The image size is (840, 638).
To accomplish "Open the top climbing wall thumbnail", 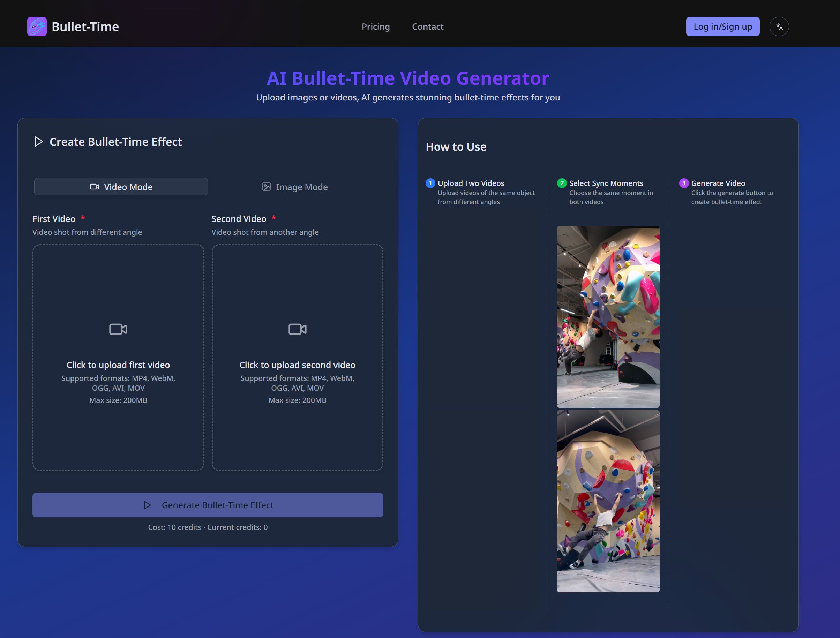I will pyautogui.click(x=608, y=317).
